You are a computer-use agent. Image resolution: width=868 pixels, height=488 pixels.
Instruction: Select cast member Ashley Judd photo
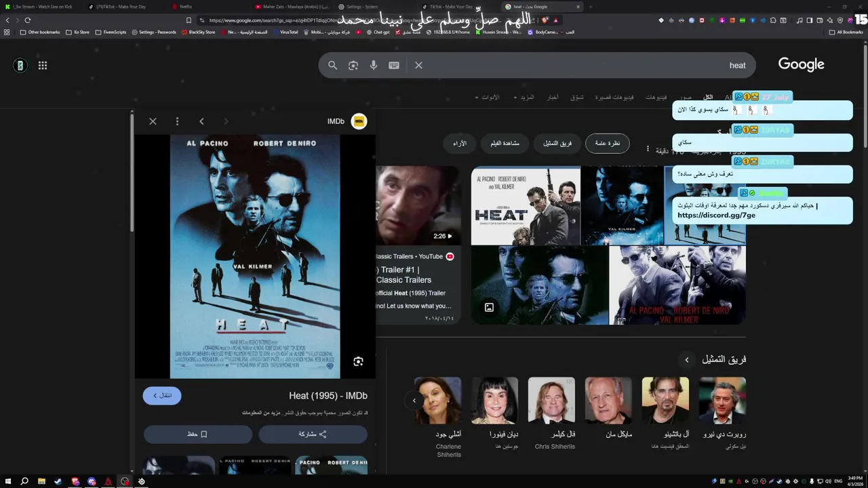click(437, 401)
